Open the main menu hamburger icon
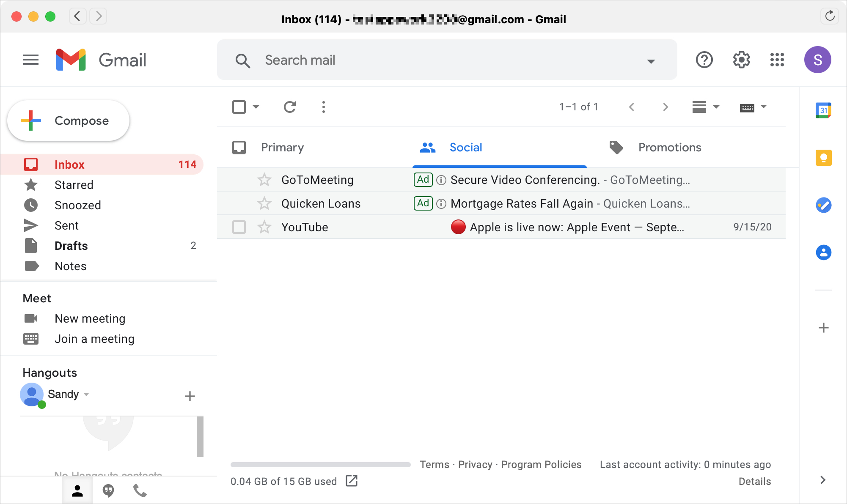This screenshot has width=847, height=504. [31, 60]
